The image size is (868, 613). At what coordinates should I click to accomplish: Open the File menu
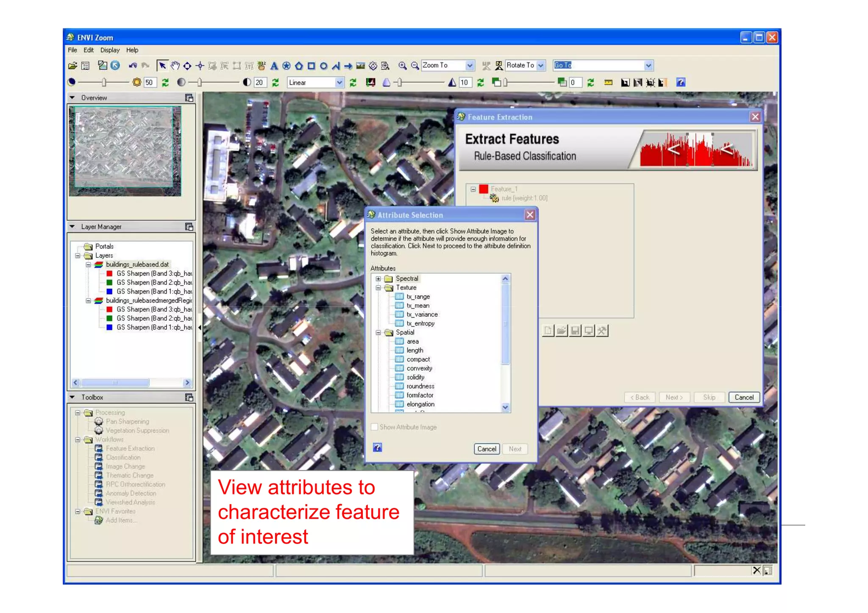click(x=72, y=50)
